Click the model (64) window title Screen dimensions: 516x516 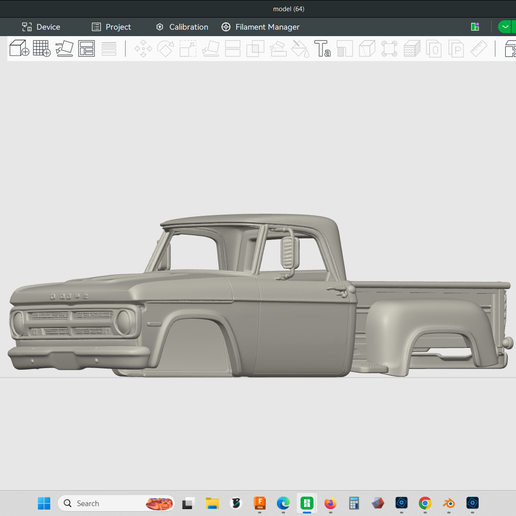(x=288, y=9)
